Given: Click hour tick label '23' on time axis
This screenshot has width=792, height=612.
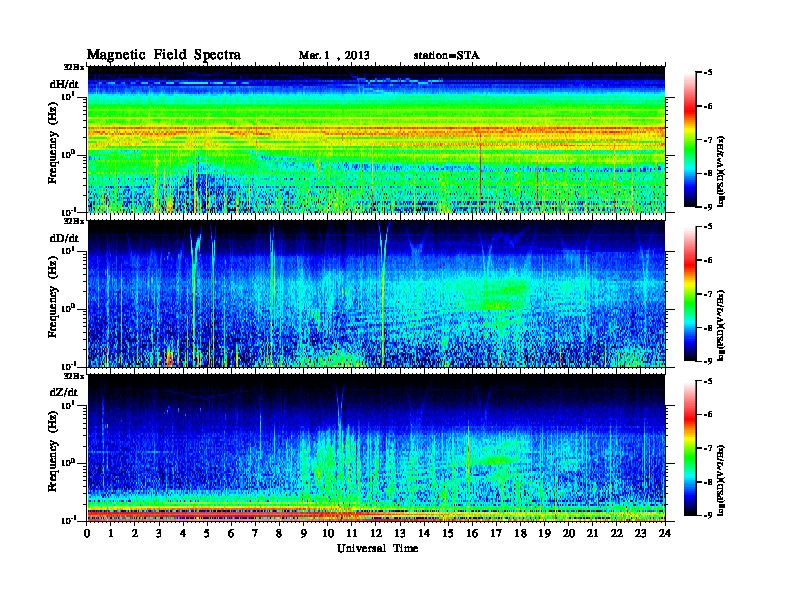Looking at the screenshot, I should (640, 534).
